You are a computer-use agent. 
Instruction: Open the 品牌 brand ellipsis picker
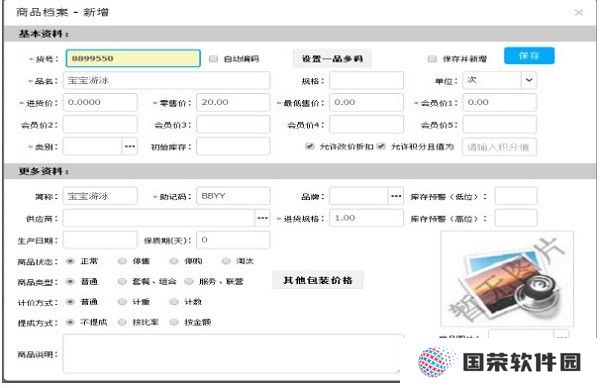click(396, 196)
